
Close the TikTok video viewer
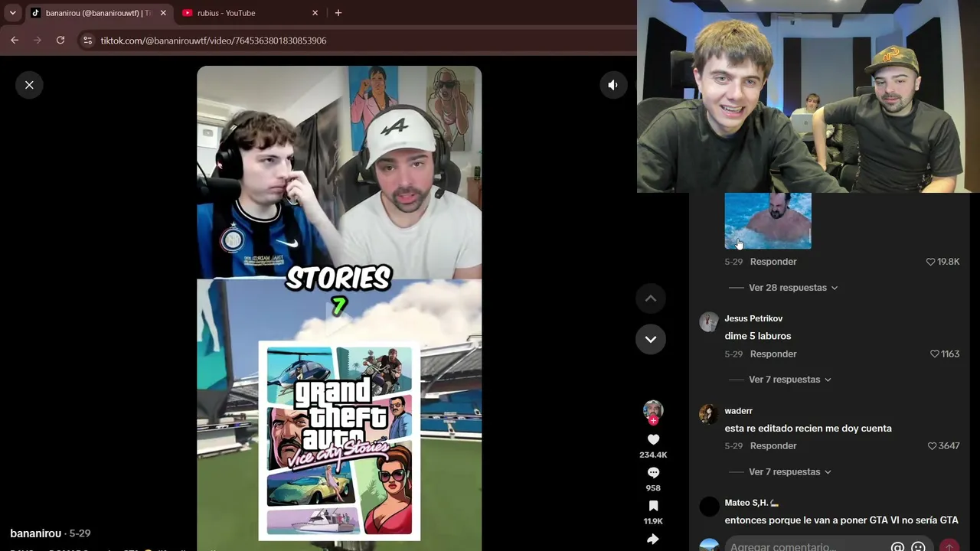click(x=29, y=85)
